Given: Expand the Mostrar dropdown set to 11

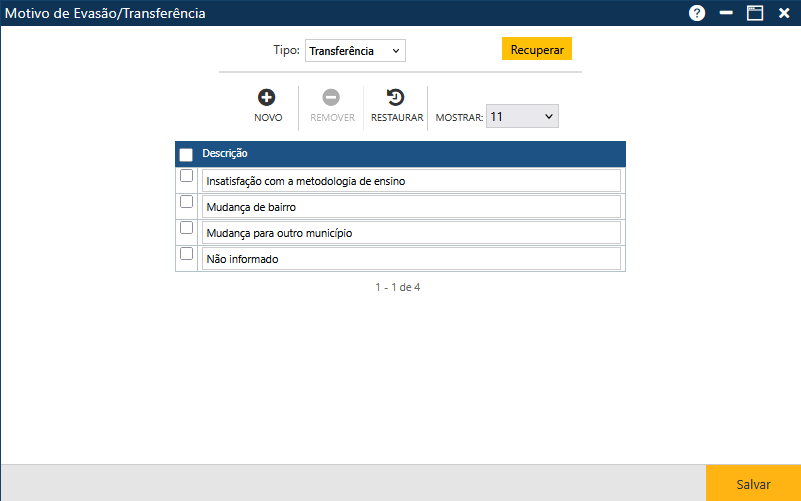Looking at the screenshot, I should pyautogui.click(x=522, y=117).
